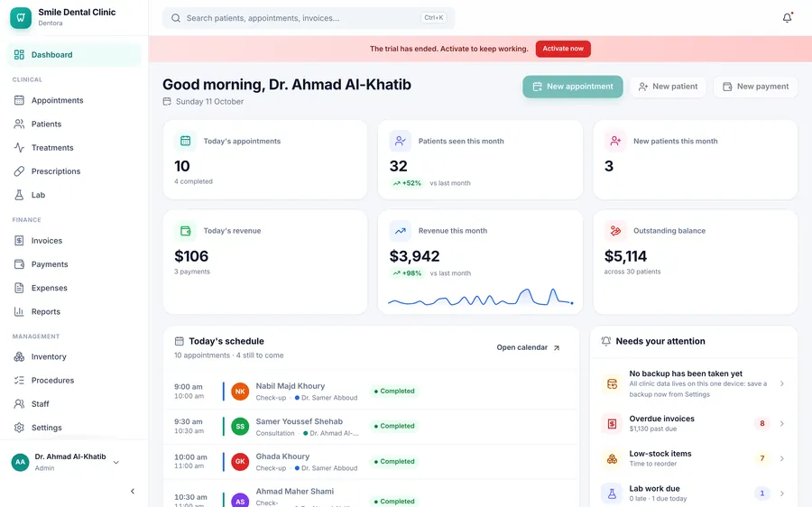Click the Appointments calendar icon in sidebar

tap(19, 100)
